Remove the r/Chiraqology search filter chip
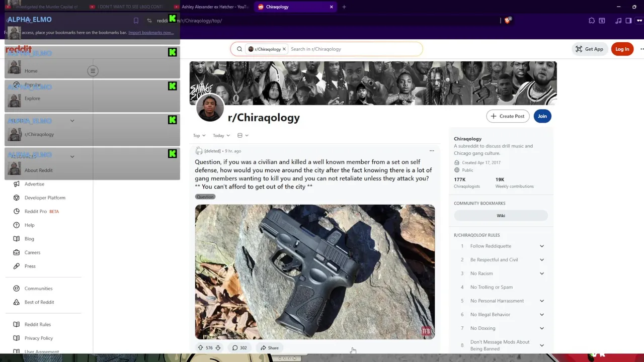The image size is (644, 362). pos(284,49)
